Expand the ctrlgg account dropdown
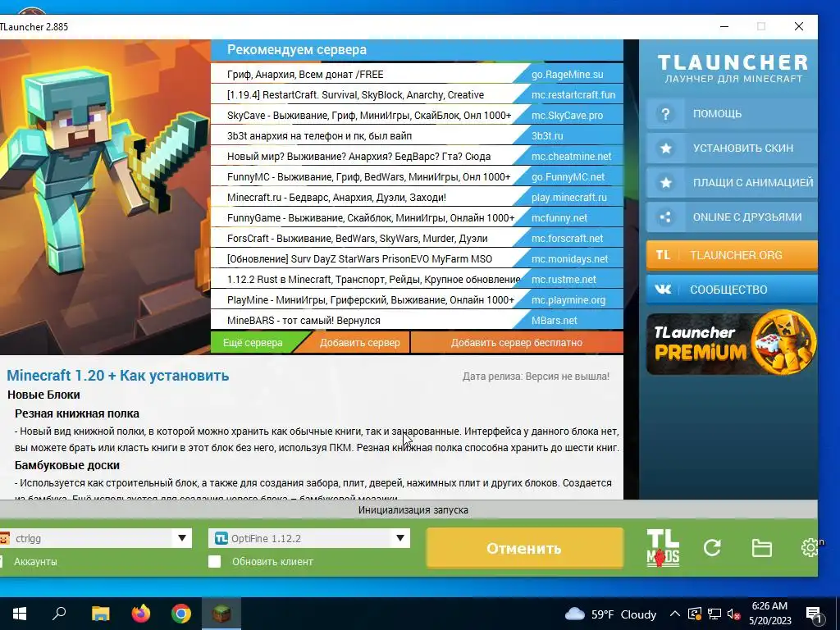The image size is (840, 630). (x=181, y=538)
